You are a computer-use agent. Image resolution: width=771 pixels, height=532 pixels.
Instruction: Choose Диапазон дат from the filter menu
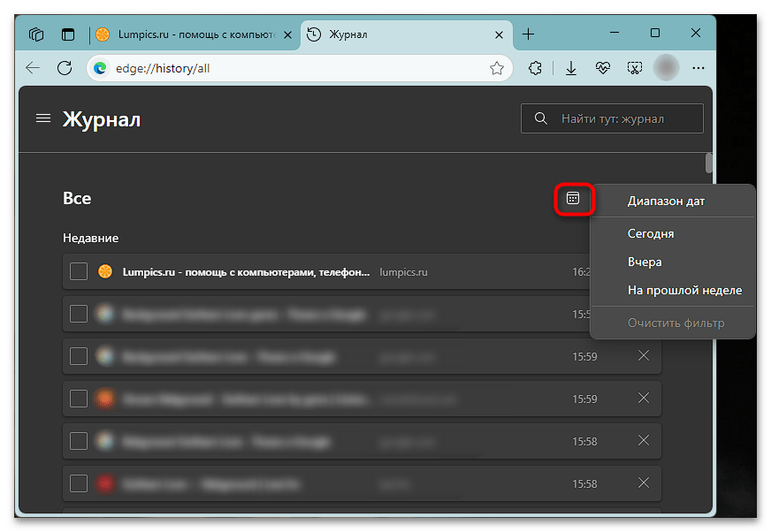pos(666,201)
